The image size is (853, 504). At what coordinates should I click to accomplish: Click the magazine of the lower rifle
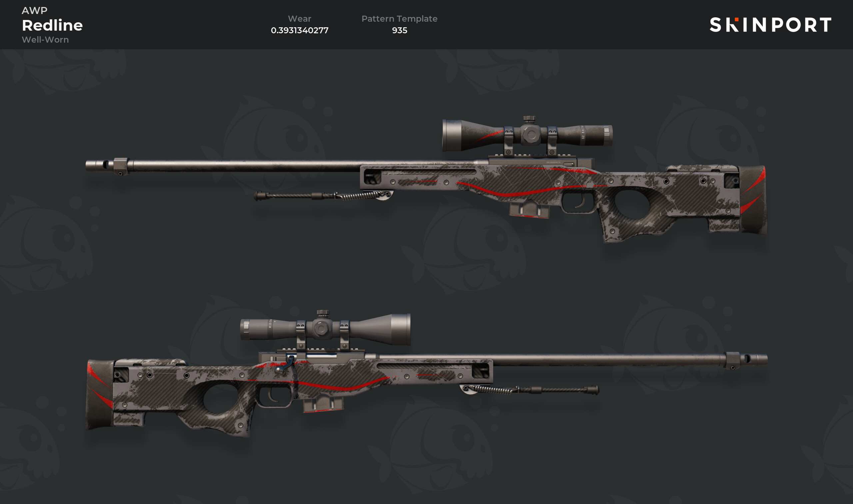pos(323,404)
